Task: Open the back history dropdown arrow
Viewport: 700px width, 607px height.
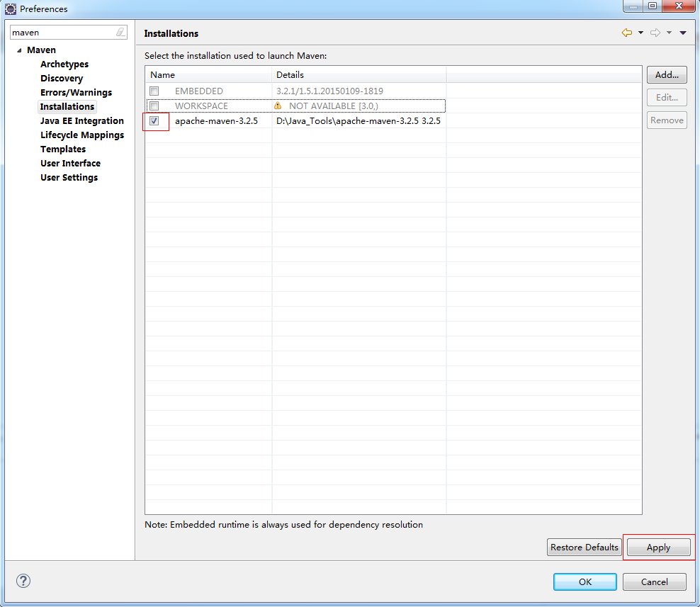Action: coord(640,33)
